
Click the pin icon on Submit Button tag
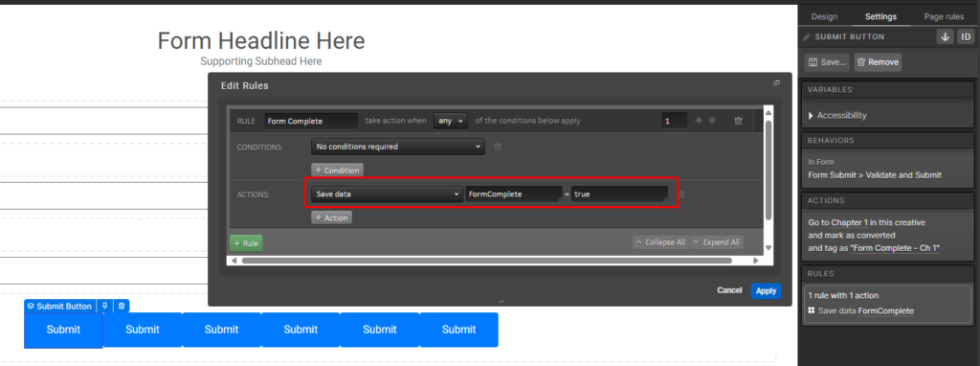(105, 306)
